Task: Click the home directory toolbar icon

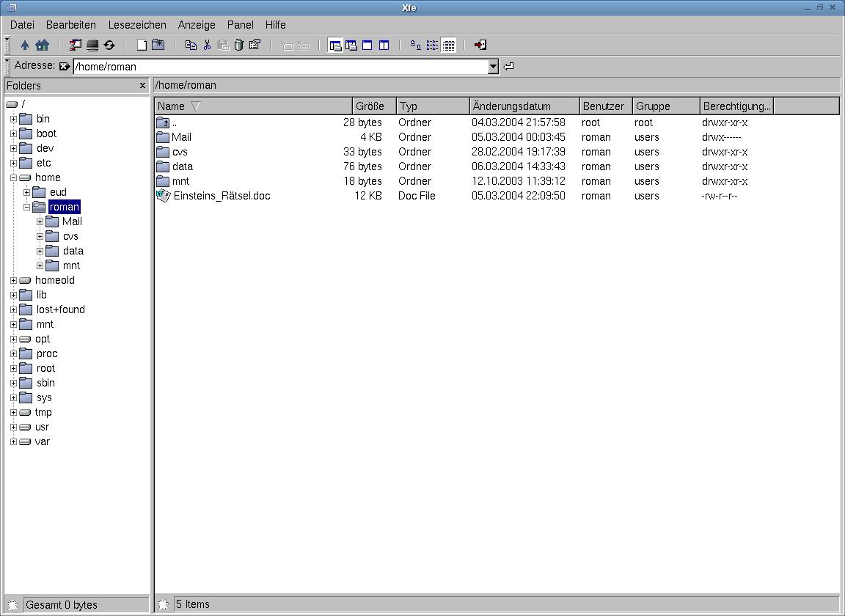Action: 42,45
